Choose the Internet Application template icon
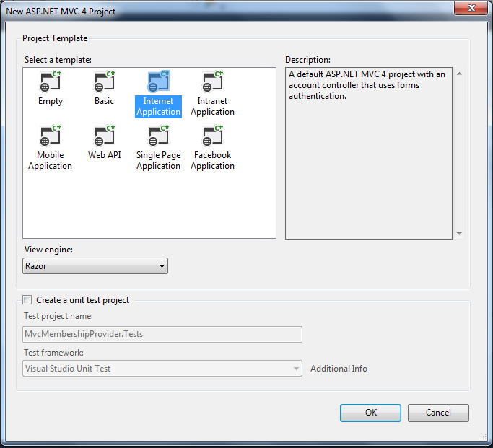 [159, 82]
